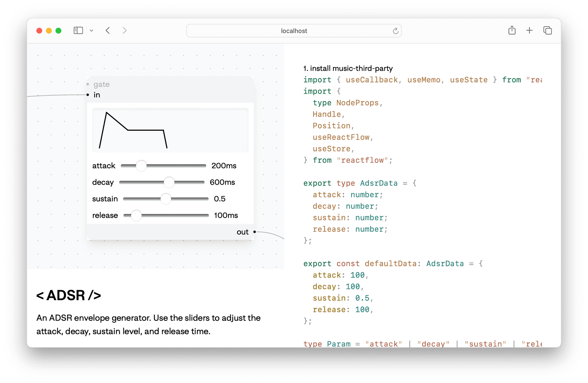The image size is (588, 383).
Task: Click the localhost address text
Action: point(294,31)
